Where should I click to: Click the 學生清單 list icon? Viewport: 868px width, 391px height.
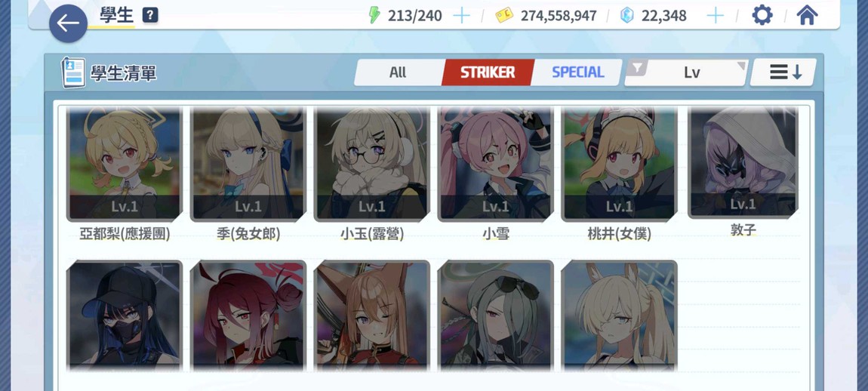tap(73, 72)
